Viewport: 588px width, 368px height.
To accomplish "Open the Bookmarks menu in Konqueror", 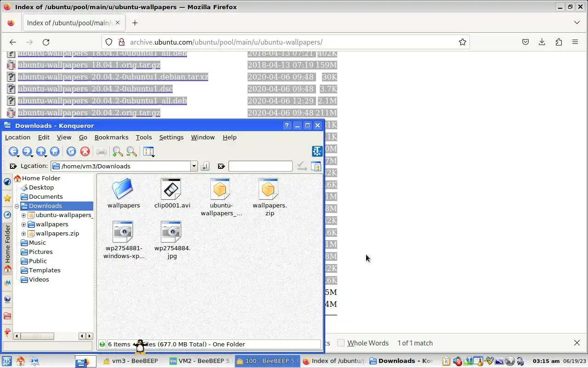I will point(111,137).
